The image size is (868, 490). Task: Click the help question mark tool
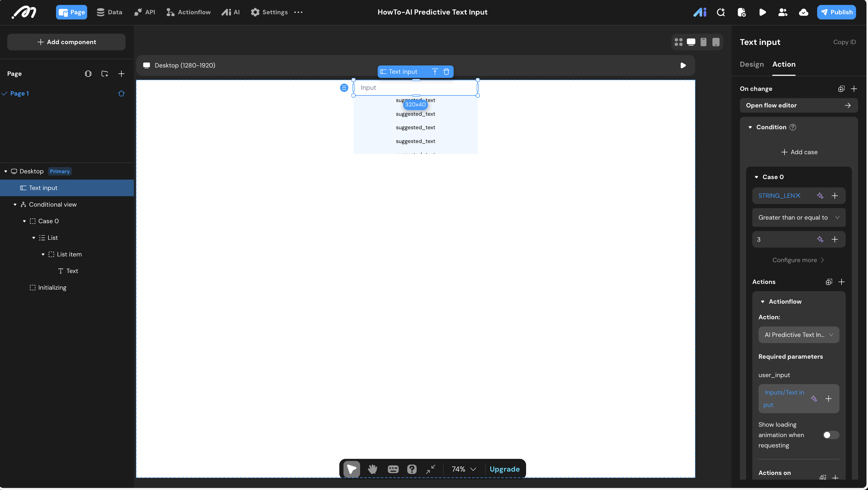(412, 469)
